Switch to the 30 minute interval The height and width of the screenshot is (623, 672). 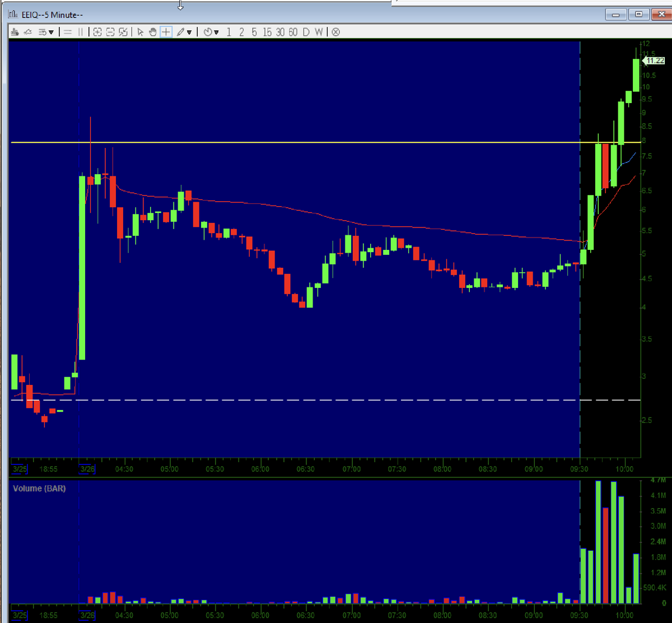click(280, 32)
